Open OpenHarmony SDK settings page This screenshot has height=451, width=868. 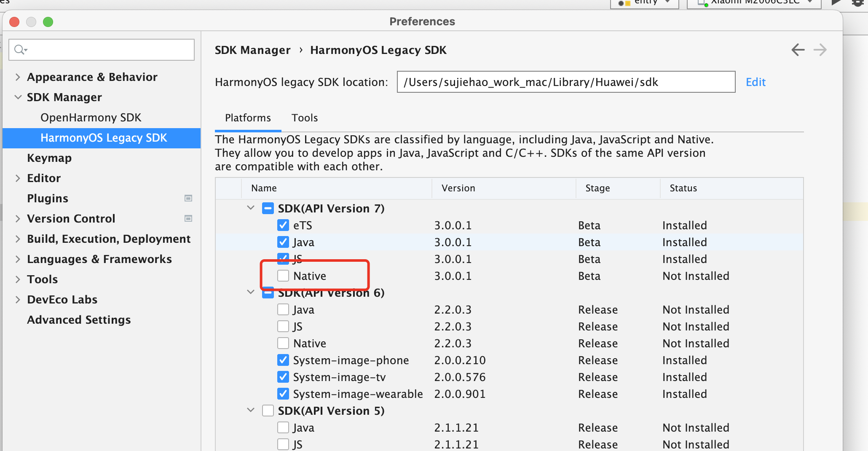click(91, 117)
